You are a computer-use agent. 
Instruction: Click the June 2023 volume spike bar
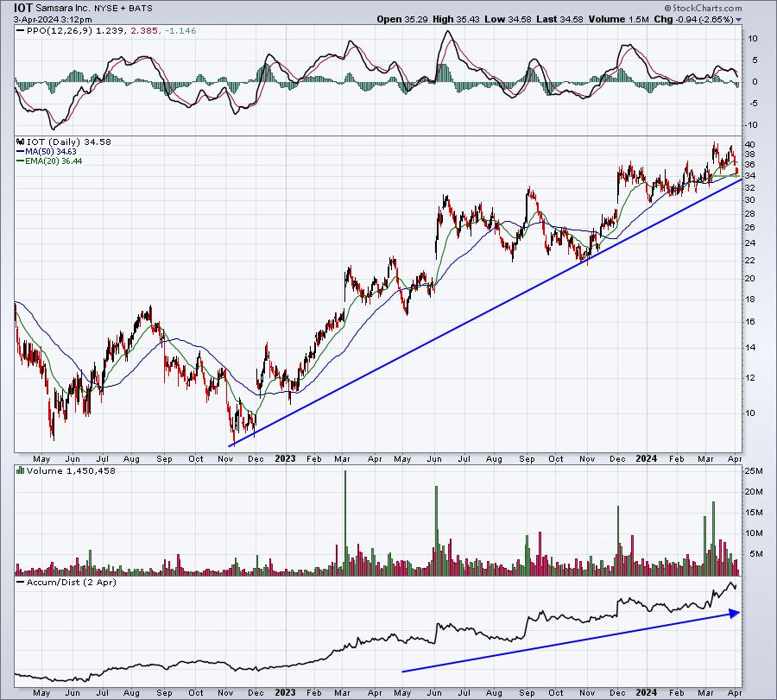click(x=437, y=531)
